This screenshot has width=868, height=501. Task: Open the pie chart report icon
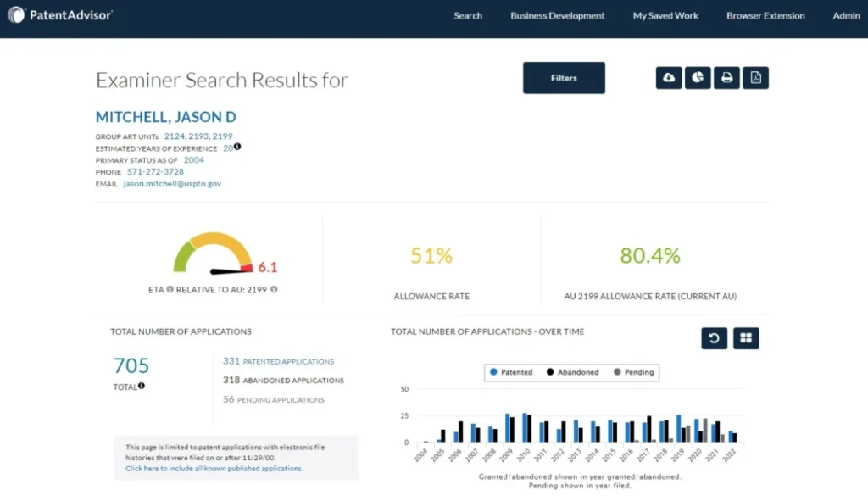pyautogui.click(x=698, y=77)
